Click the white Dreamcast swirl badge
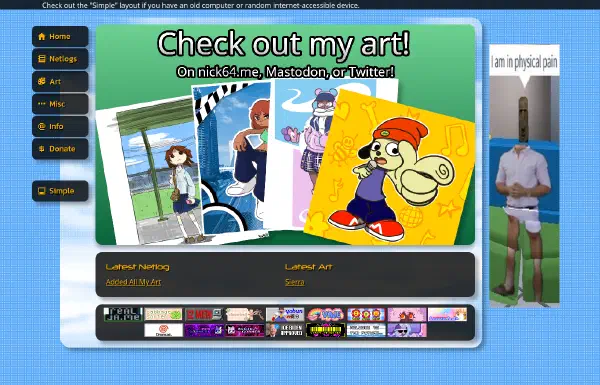The width and height of the screenshot is (600, 385). (163, 330)
